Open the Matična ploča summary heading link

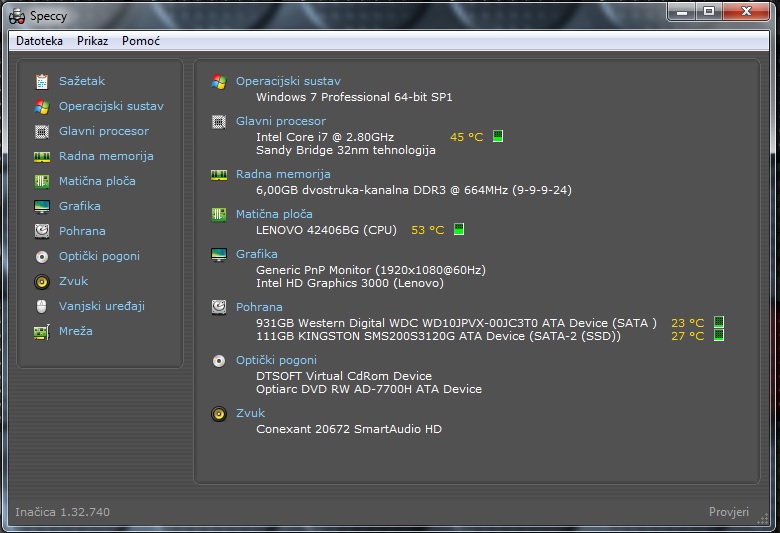point(274,214)
